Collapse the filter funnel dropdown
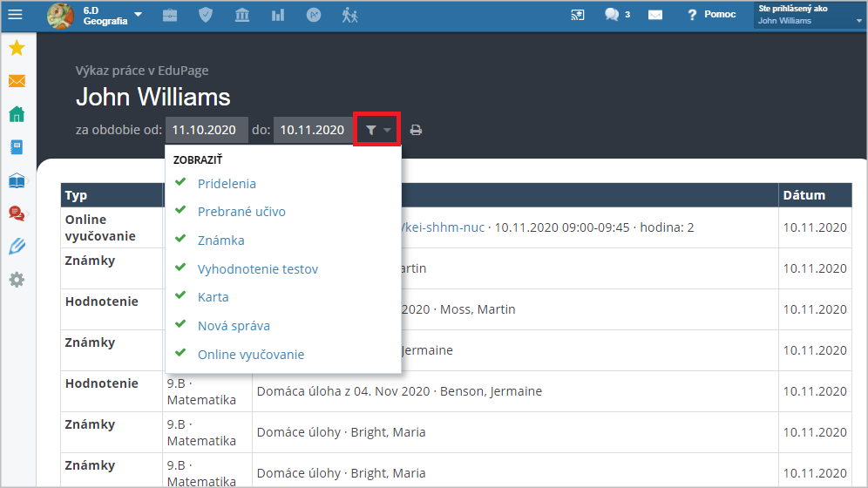868x488 pixels. (x=377, y=131)
